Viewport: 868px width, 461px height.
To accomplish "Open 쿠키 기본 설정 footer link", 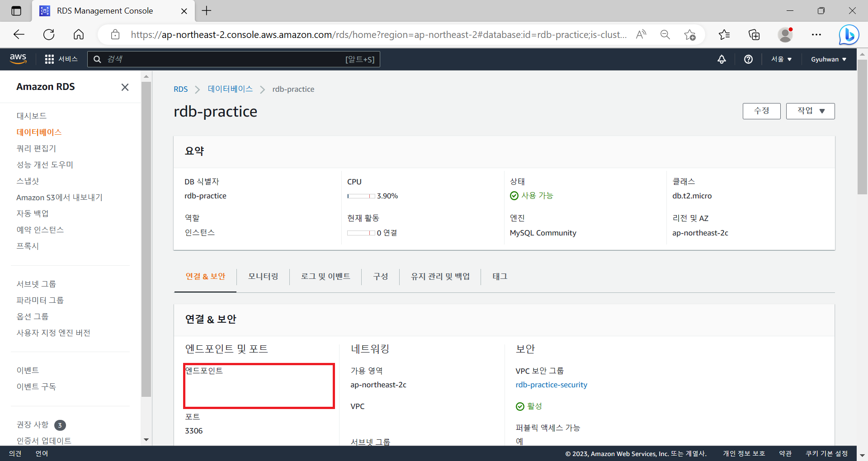I will point(826,453).
